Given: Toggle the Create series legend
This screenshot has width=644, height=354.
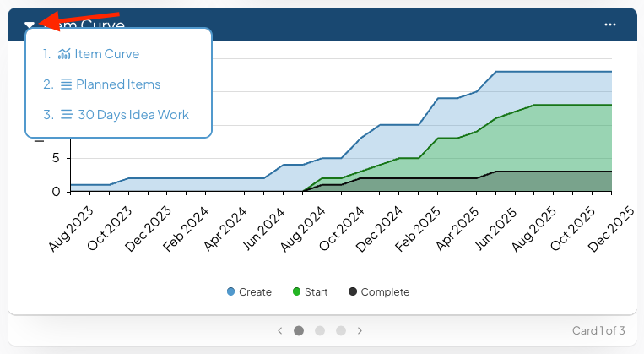Looking at the screenshot, I should point(249,292).
